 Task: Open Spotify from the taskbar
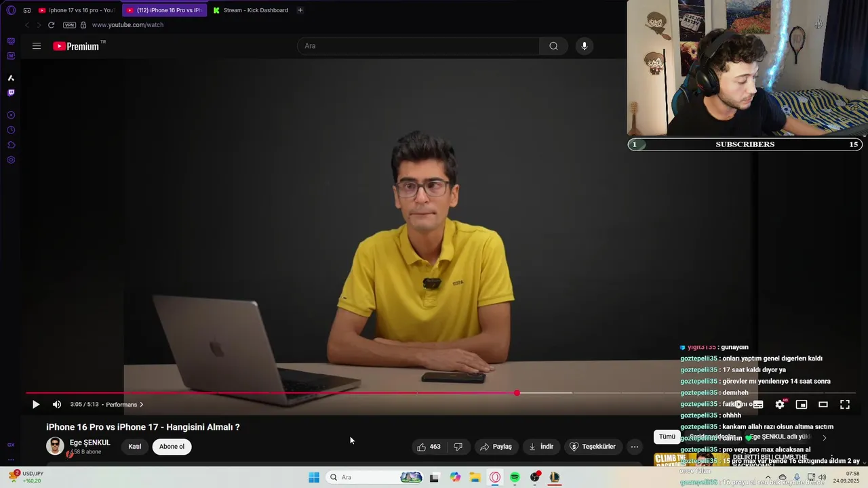[515, 477]
